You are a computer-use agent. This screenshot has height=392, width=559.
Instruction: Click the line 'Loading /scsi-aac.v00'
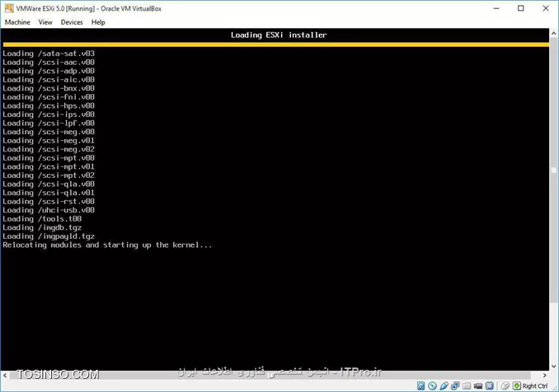coord(49,63)
